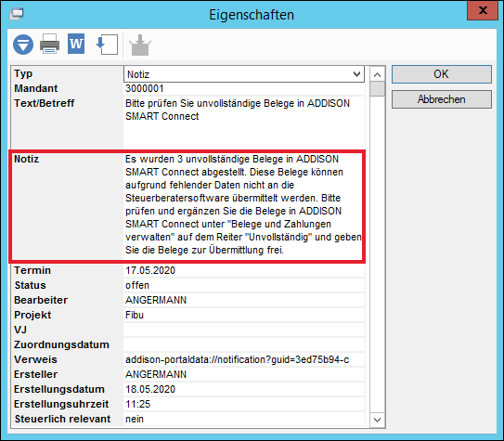The image size is (504, 441).
Task: Click the Erstellungsuhrzeit value 11:25
Action: (138, 404)
